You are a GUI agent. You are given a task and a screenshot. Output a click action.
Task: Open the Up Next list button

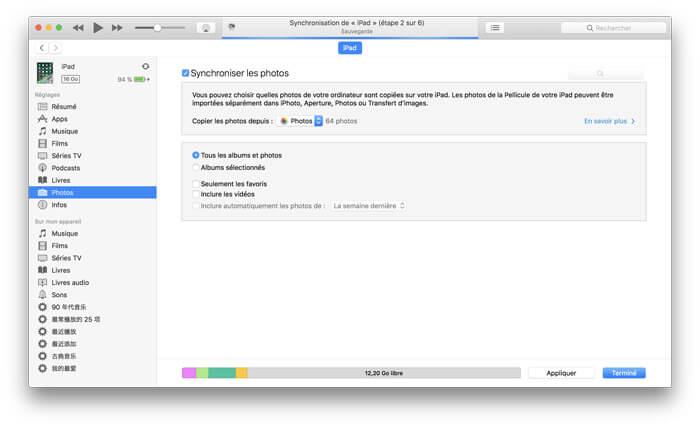tap(495, 28)
